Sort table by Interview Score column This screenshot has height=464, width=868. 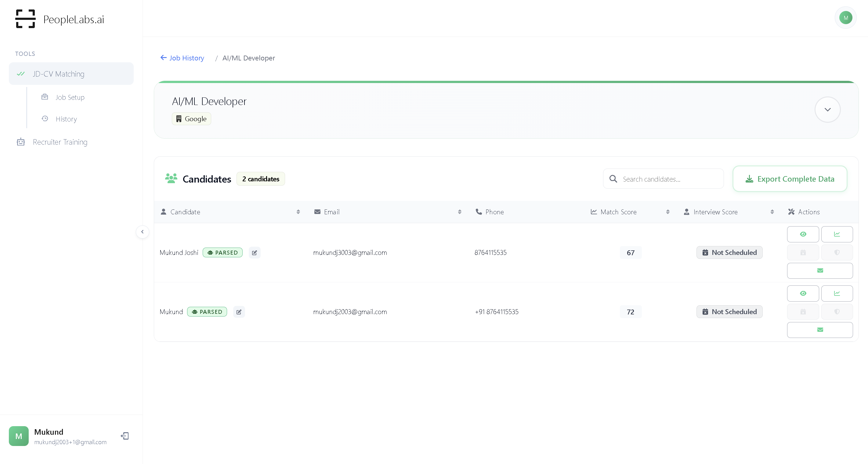tap(772, 212)
